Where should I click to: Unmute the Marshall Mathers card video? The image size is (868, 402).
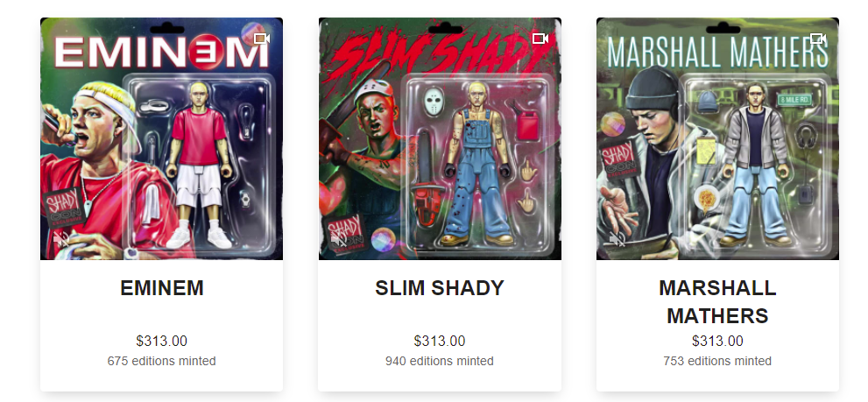[x=617, y=239]
